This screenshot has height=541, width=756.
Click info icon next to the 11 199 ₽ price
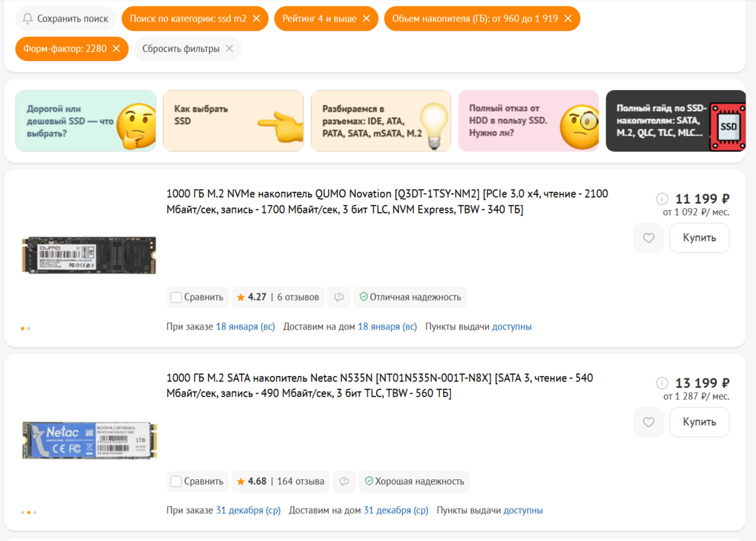tap(662, 198)
